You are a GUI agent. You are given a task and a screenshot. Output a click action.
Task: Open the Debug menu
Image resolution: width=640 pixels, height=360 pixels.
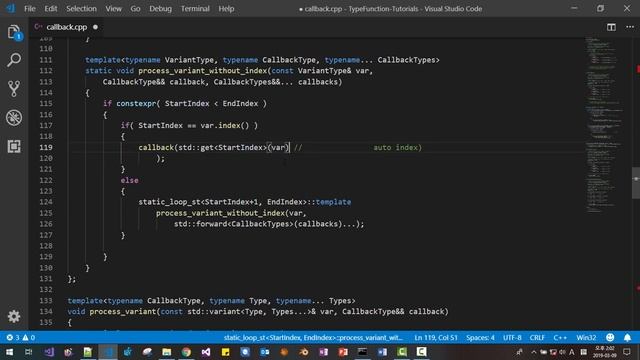[160, 9]
